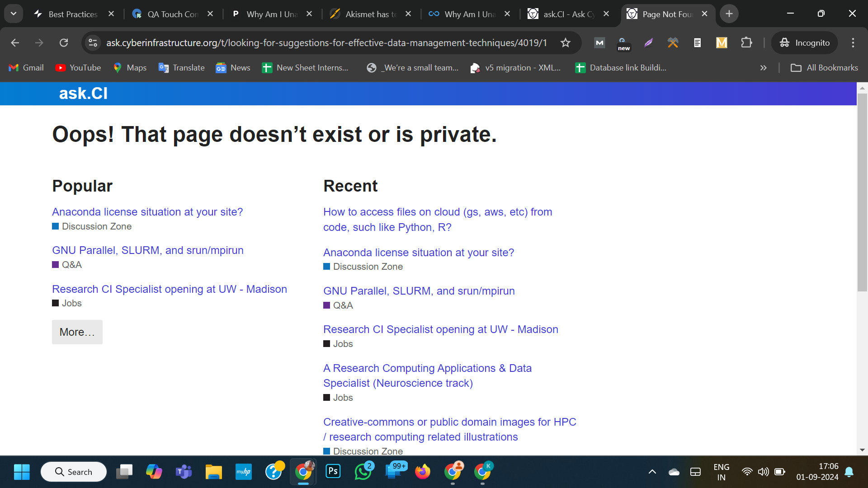Open the Chrome three-dot menu
The width and height of the screenshot is (868, 488).
[853, 43]
